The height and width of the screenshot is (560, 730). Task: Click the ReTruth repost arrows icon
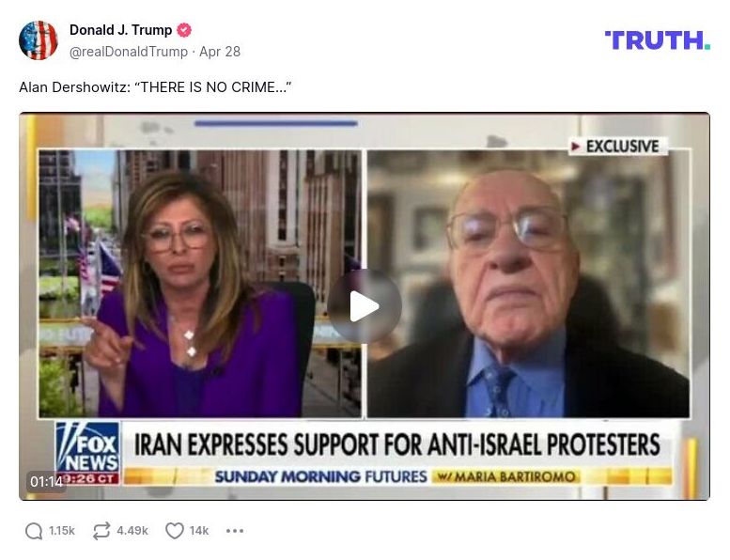click(101, 531)
